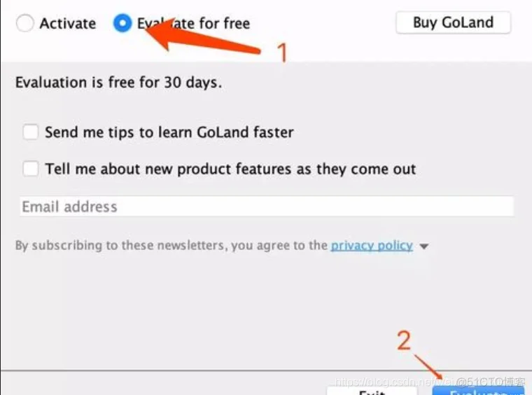The height and width of the screenshot is (395, 532).
Task: Enable the Send me tips checkbox
Action: (31, 132)
